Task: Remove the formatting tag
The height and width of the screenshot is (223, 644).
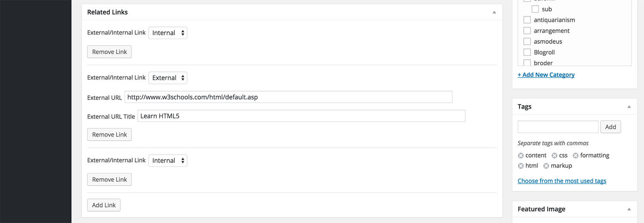Action: point(576,156)
